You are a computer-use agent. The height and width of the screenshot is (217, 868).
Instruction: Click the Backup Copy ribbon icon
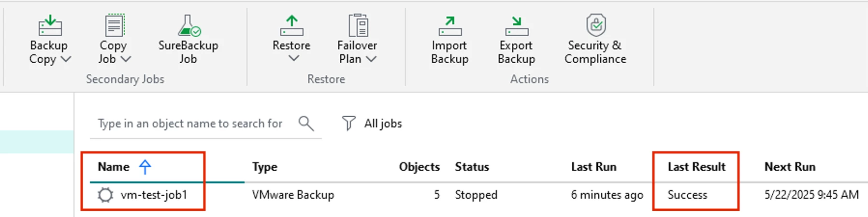[50, 25]
